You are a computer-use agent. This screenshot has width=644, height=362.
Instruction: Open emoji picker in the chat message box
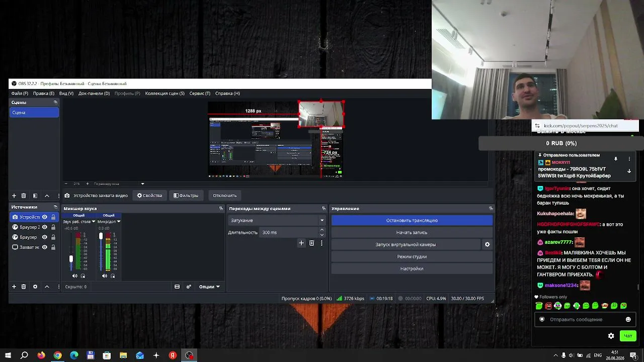(x=628, y=319)
